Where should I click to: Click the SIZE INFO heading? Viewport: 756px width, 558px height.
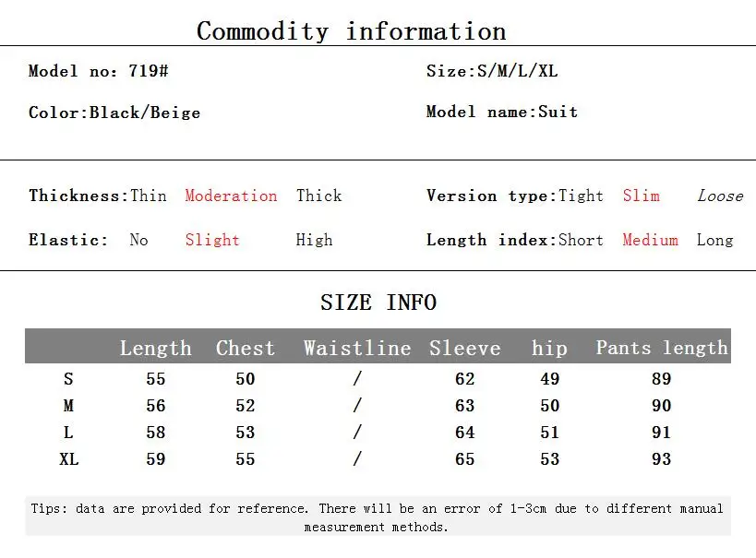378,303
